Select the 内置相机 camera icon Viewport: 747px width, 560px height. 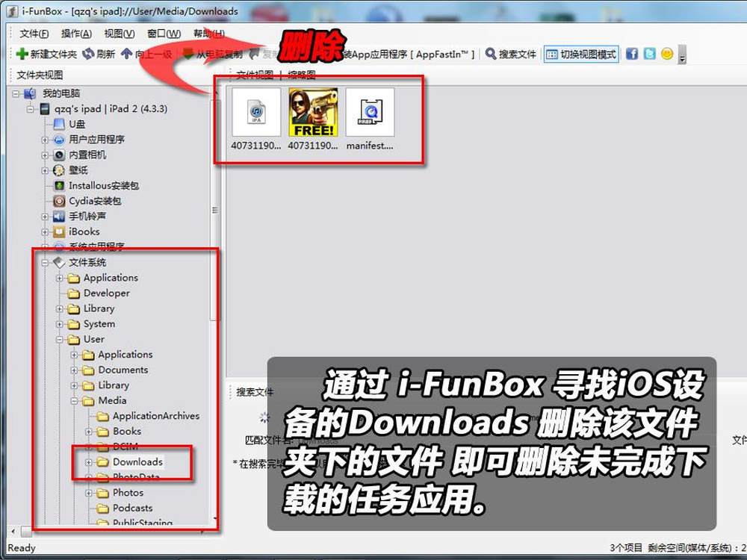point(59,155)
